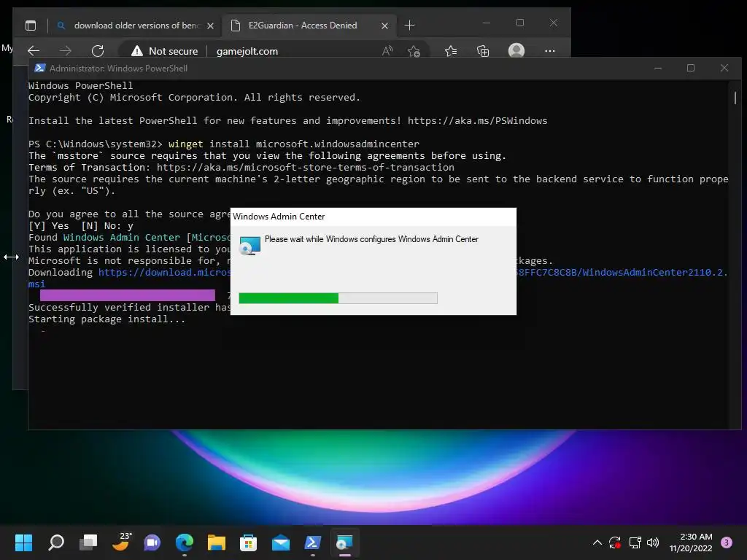Image resolution: width=747 pixels, height=560 pixels.
Task: Click the Windows Update tray icon
Action: coord(615,542)
